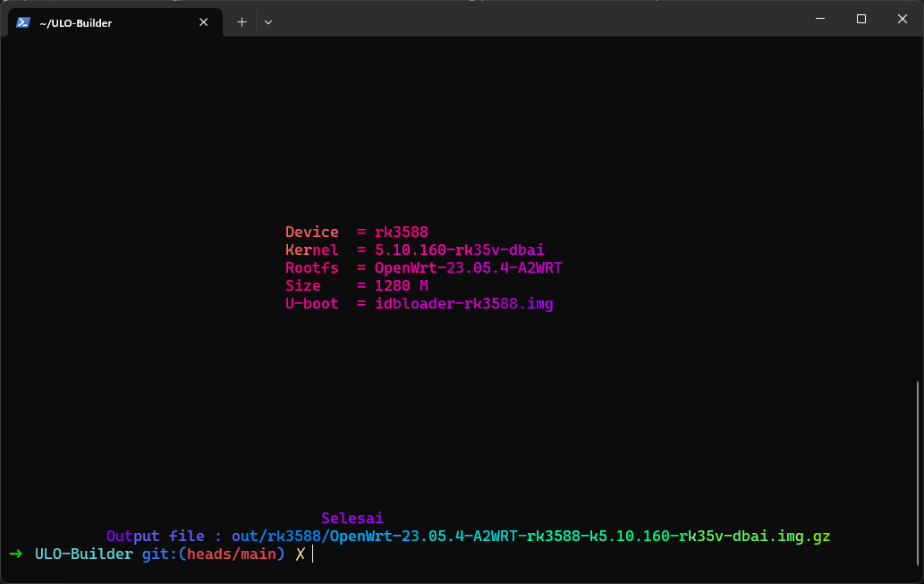Close the ~/ULO-Builder tab

click(x=203, y=22)
